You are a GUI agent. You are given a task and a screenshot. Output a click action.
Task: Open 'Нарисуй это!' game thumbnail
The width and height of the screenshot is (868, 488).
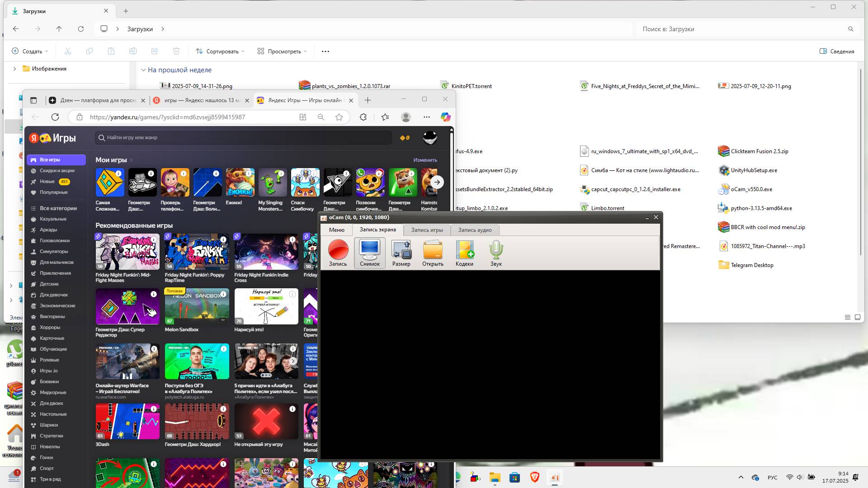pos(266,306)
